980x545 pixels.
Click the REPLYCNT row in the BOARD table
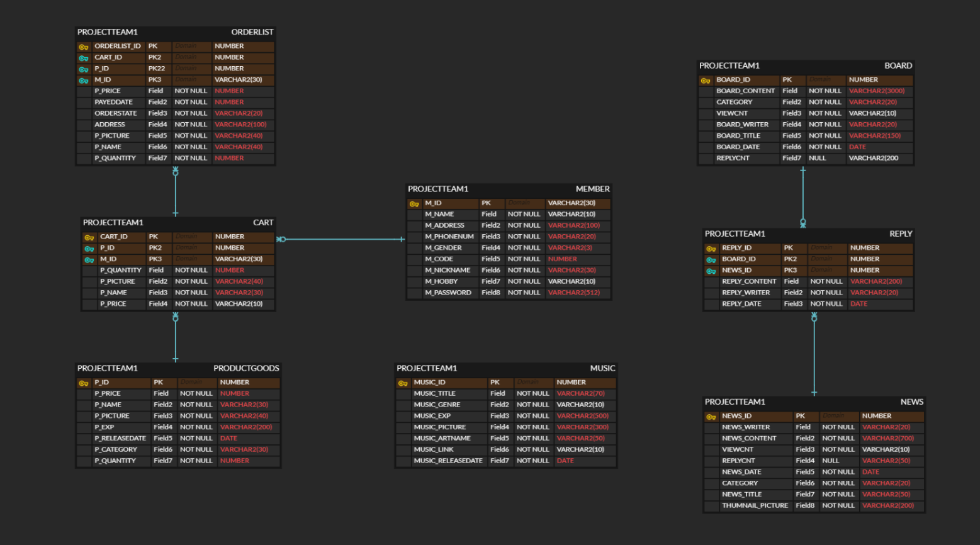tap(804, 158)
